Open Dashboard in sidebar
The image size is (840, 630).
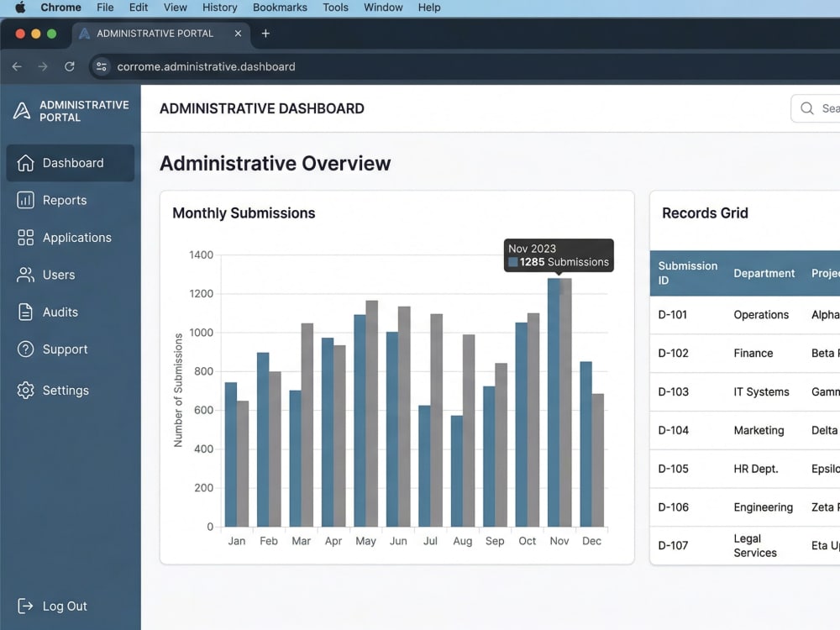click(x=71, y=163)
